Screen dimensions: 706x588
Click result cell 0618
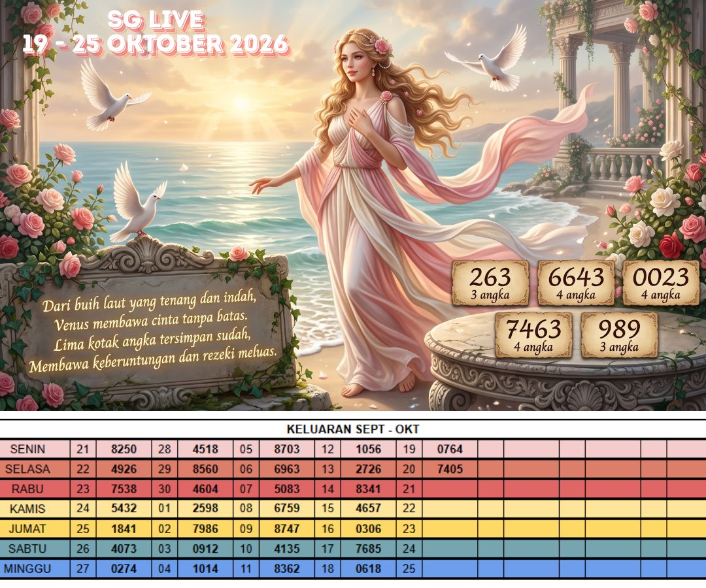(368, 568)
